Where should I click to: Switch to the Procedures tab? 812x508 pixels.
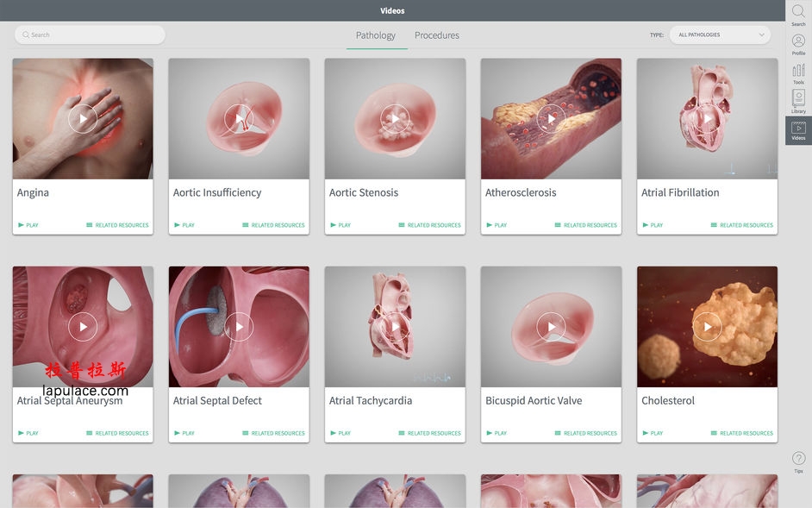tap(437, 35)
